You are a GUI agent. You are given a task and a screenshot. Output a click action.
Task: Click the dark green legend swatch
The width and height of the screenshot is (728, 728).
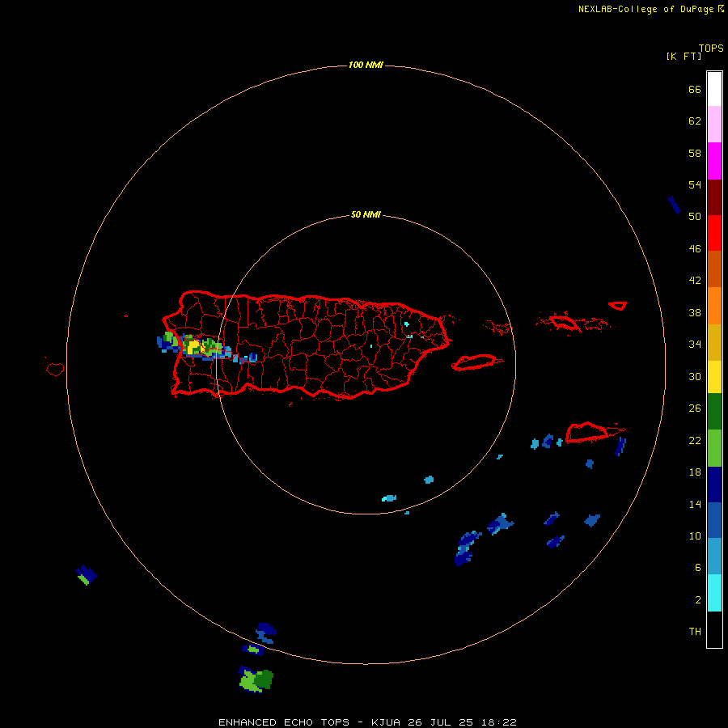click(x=714, y=412)
